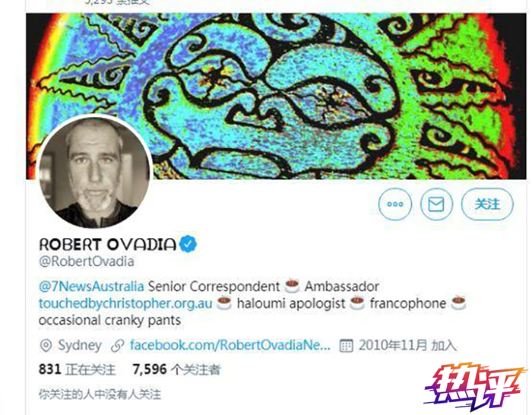Click the calendar icon beside the join date
This screenshot has width=532, height=415.
click(346, 345)
